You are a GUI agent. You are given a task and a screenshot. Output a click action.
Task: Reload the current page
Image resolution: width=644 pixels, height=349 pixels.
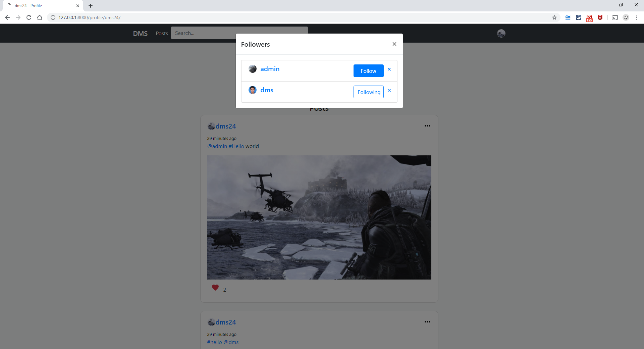[29, 17]
